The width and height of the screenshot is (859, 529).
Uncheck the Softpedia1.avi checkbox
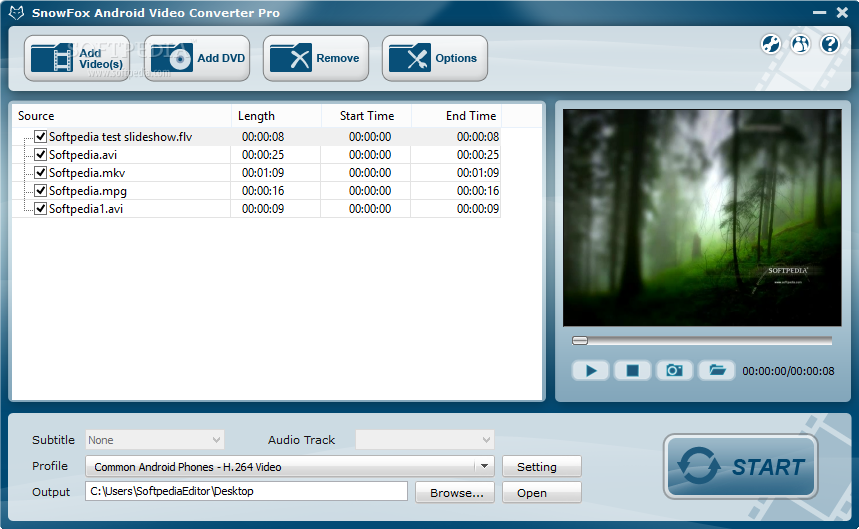41,209
